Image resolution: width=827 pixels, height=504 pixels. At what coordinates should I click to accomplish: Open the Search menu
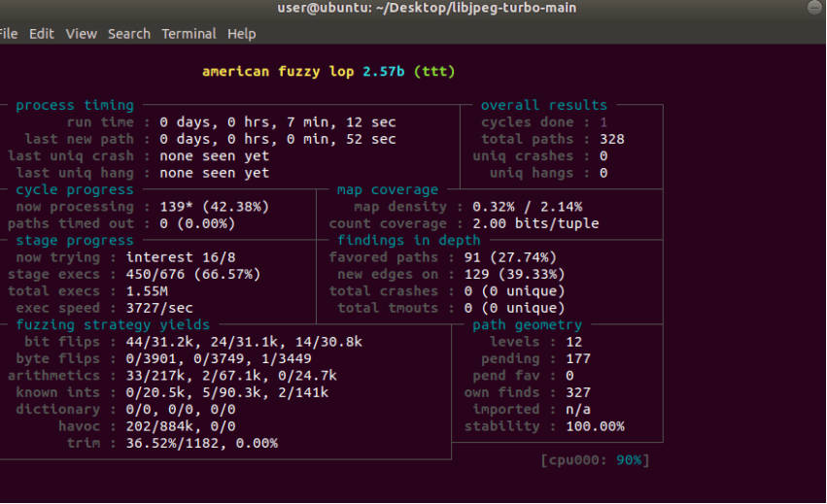(x=128, y=34)
